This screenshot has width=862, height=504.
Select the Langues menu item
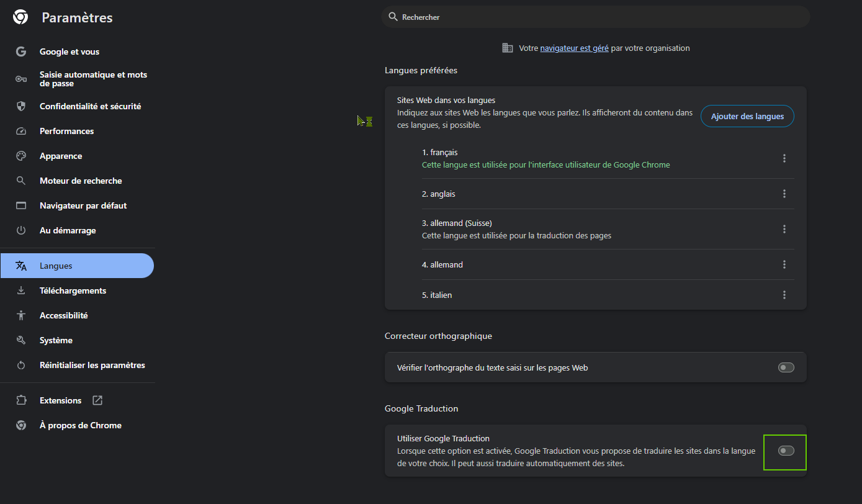77,266
